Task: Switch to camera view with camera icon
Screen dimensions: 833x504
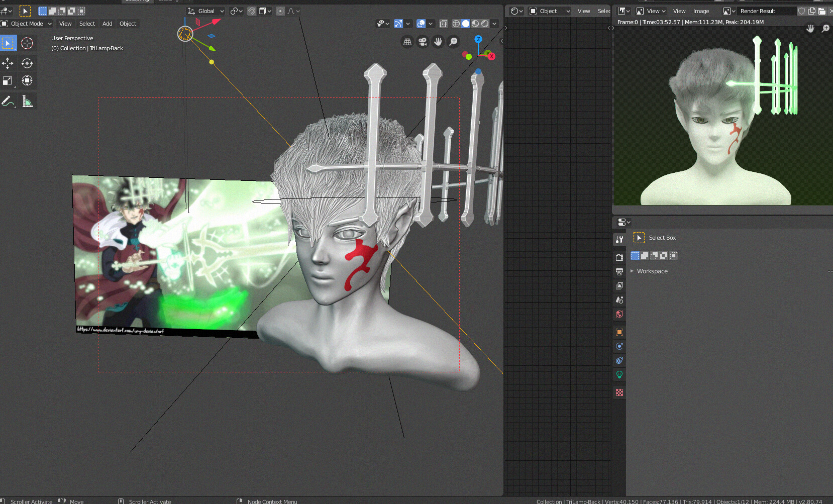Action: click(423, 42)
